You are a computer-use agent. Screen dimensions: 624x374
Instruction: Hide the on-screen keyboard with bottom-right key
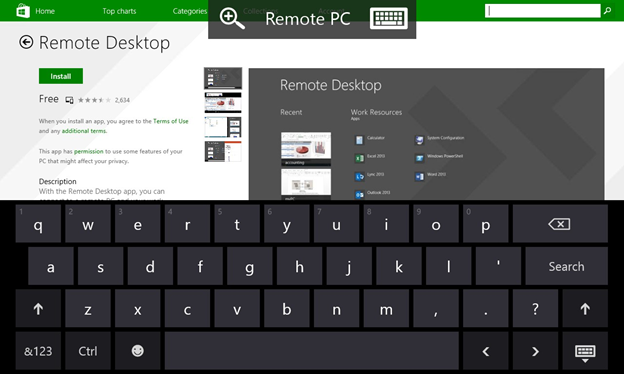pos(585,351)
